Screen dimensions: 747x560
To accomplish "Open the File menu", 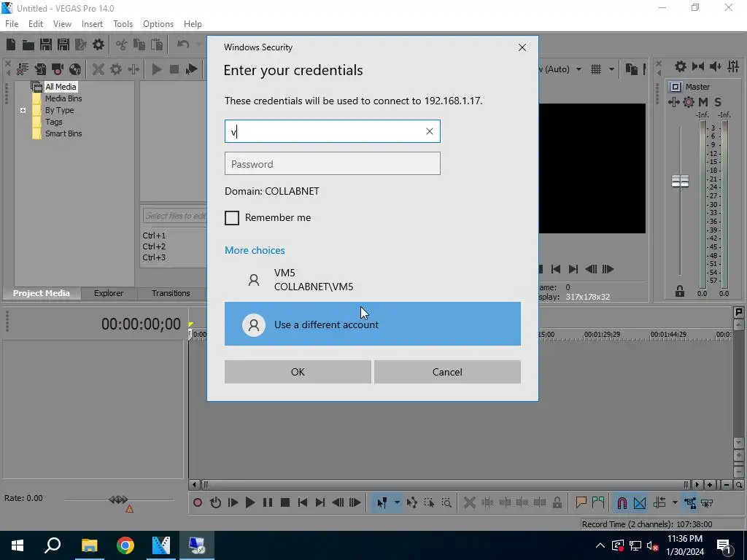I will pyautogui.click(x=12, y=24).
